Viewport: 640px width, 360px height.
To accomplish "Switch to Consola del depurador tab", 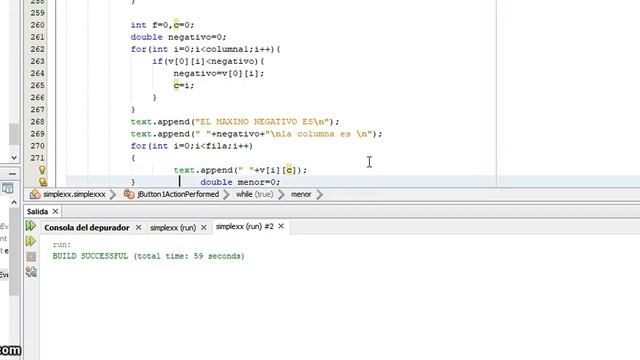I will click(87, 227).
